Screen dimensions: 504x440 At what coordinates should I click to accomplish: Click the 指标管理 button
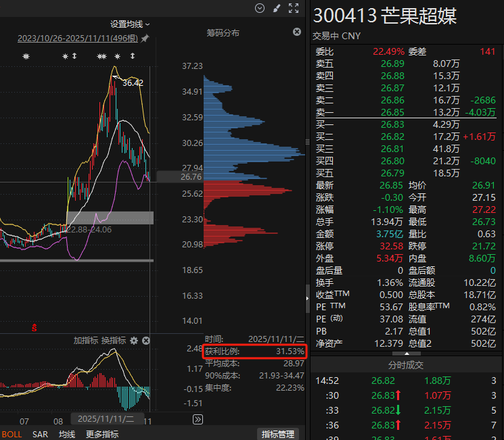click(278, 434)
